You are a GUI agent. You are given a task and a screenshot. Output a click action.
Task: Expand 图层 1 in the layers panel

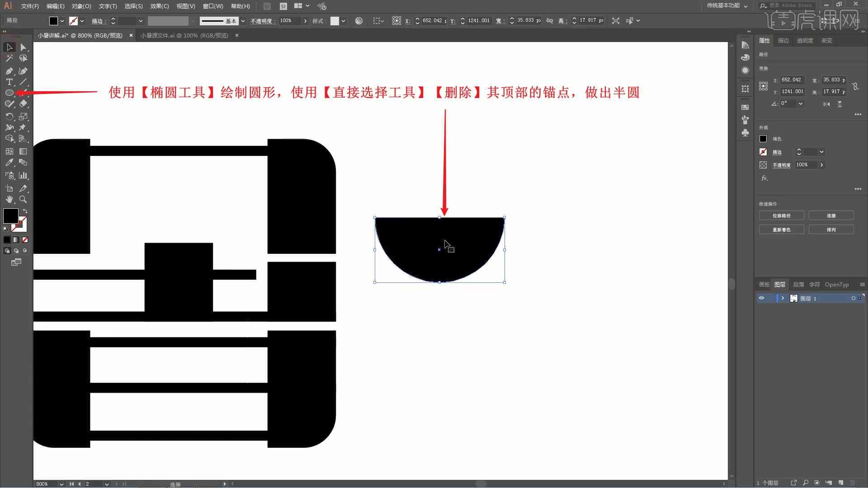click(783, 298)
